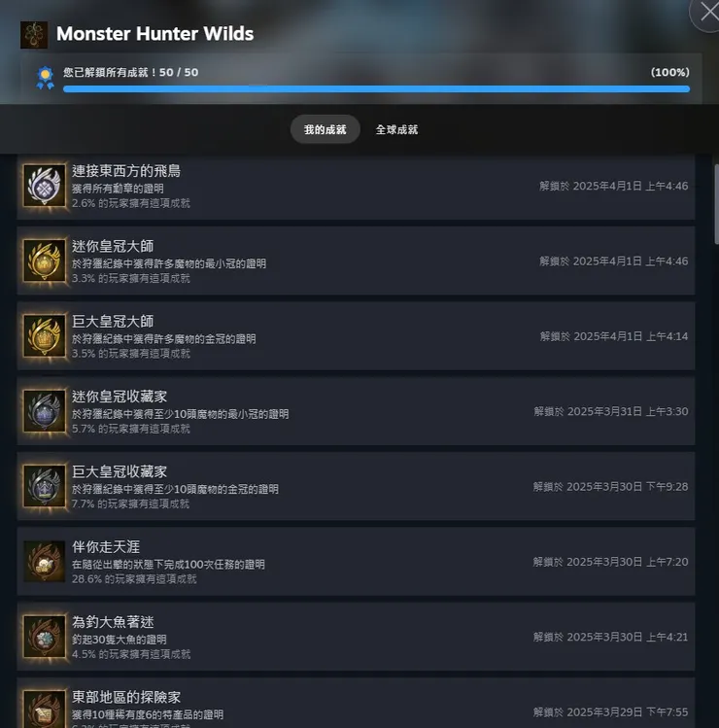Click the blue achievement progress bar
This screenshot has width=719, height=728.
point(376,89)
